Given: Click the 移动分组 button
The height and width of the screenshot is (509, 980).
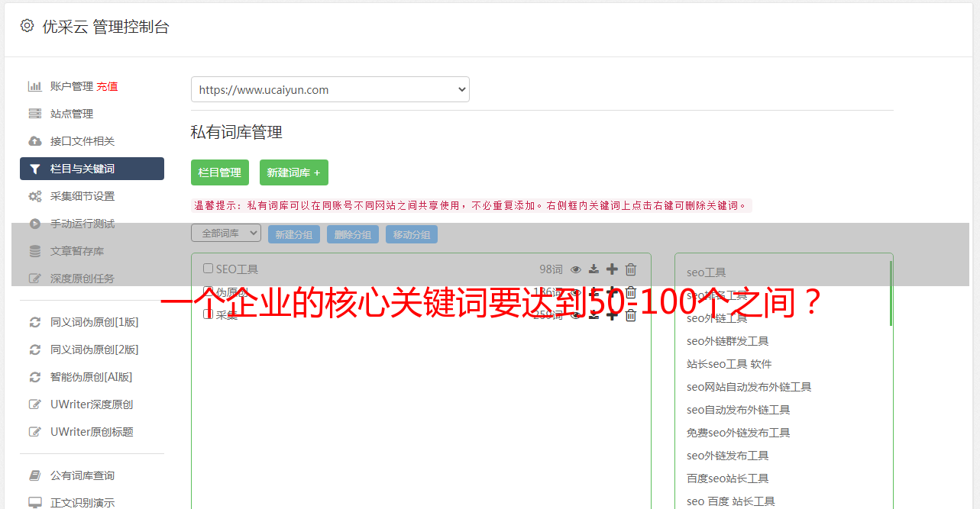Looking at the screenshot, I should click(412, 234).
